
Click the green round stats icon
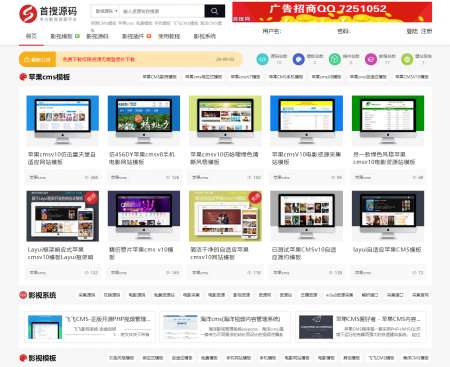pyautogui.click(x=335, y=59)
